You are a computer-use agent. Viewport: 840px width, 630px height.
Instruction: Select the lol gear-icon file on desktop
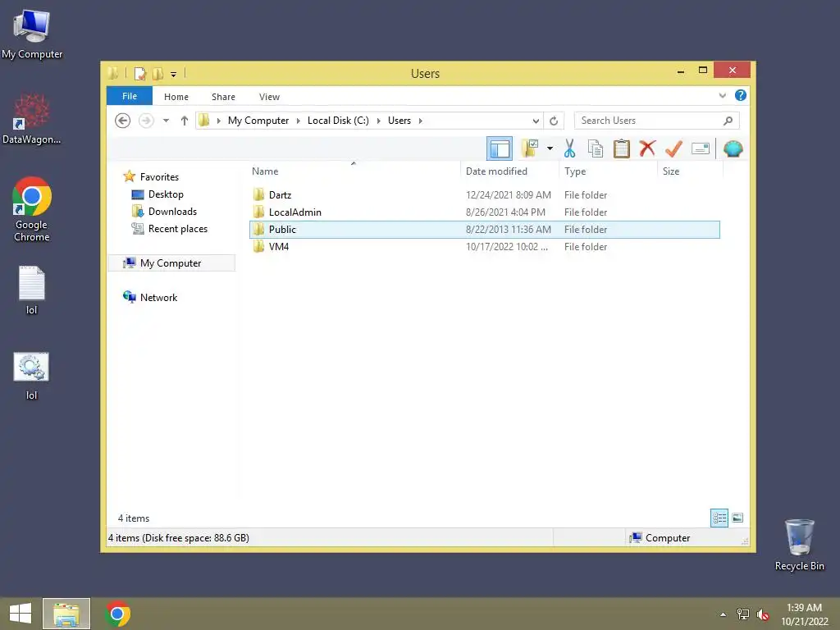31,376
